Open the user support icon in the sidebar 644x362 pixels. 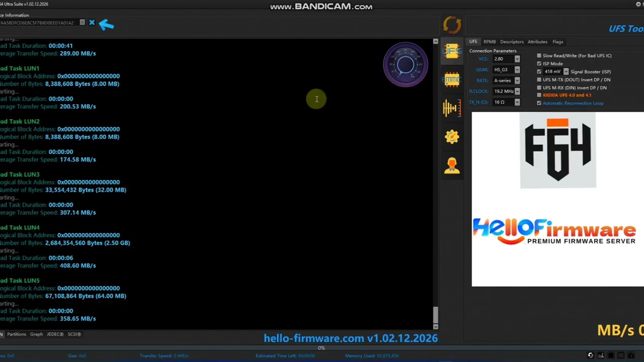tap(452, 165)
